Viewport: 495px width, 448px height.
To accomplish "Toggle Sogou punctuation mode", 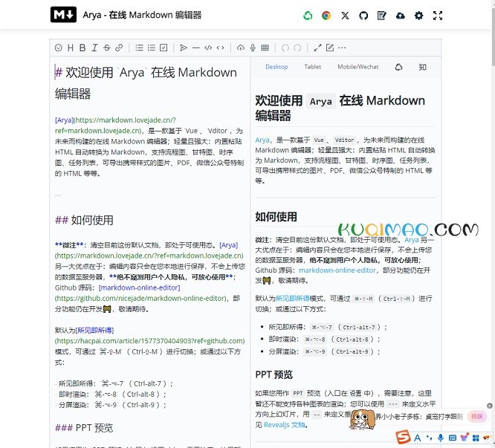I will tap(429, 438).
